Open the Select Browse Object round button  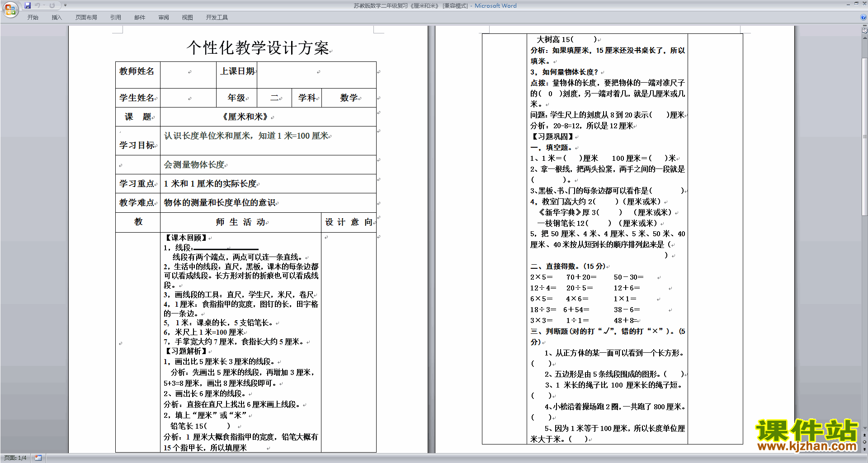(865, 442)
